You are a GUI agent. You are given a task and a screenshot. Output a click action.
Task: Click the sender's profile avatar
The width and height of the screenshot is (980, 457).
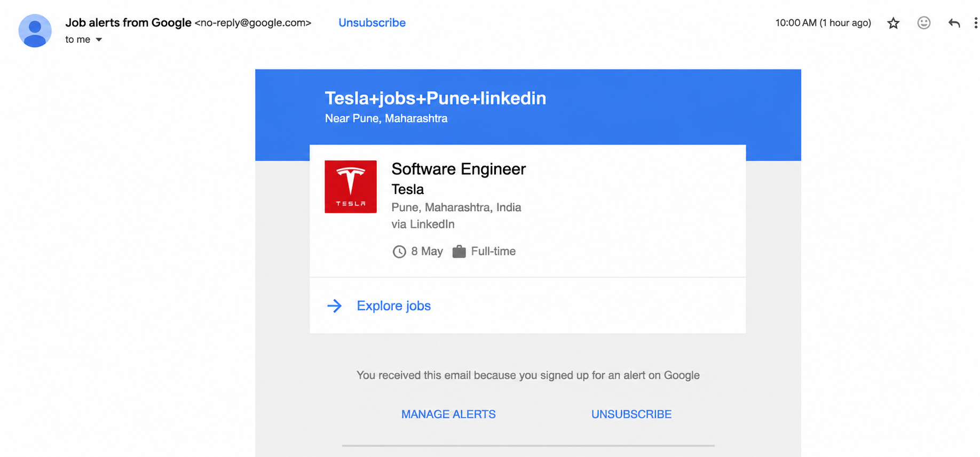click(x=35, y=31)
